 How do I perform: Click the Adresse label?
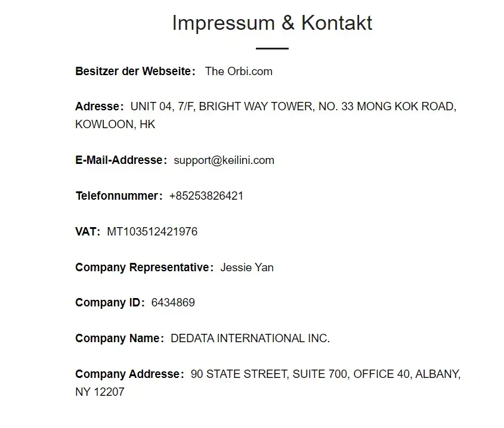(x=98, y=107)
